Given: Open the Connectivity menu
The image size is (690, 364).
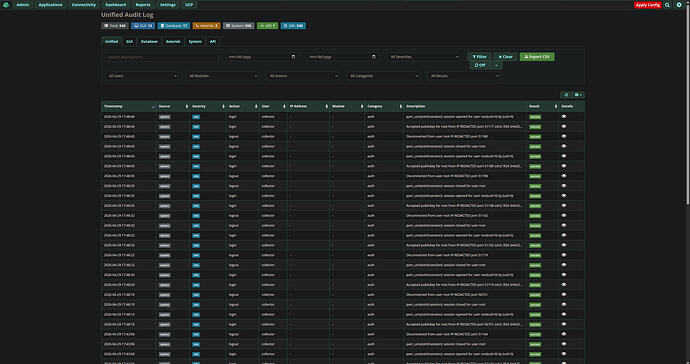Looking at the screenshot, I should coord(84,5).
